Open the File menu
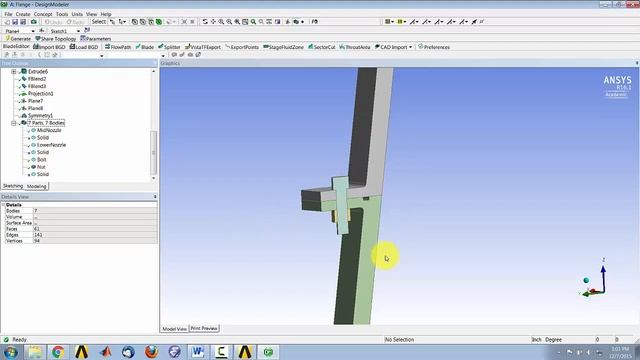The height and width of the screenshot is (360, 640). [8, 14]
